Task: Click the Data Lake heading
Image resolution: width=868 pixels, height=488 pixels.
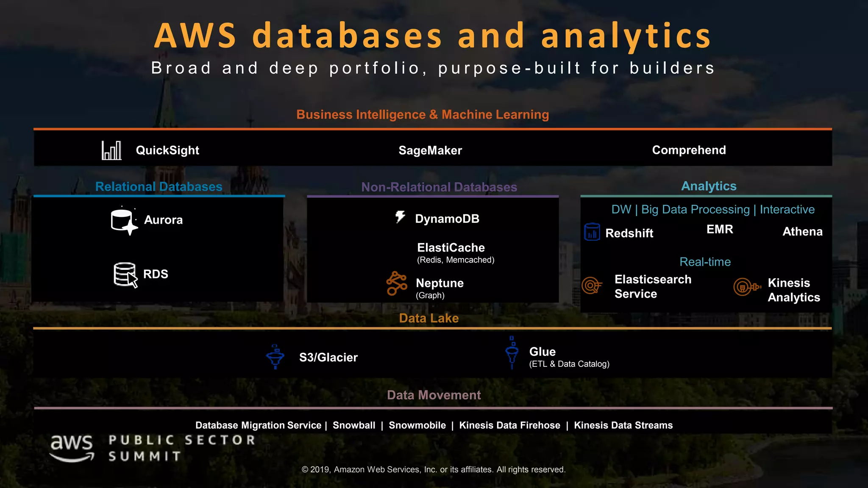Action: [x=429, y=318]
